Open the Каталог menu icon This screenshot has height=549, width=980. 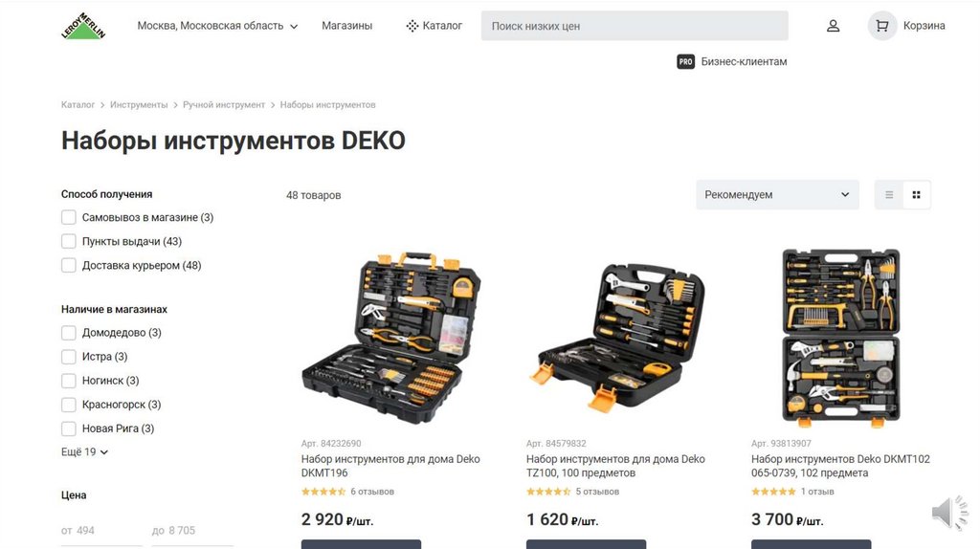[412, 26]
